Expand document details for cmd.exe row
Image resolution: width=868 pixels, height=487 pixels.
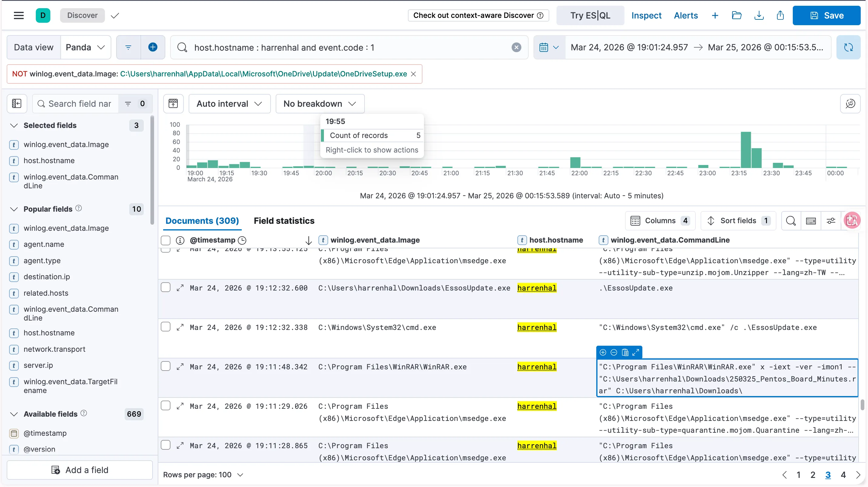click(180, 327)
